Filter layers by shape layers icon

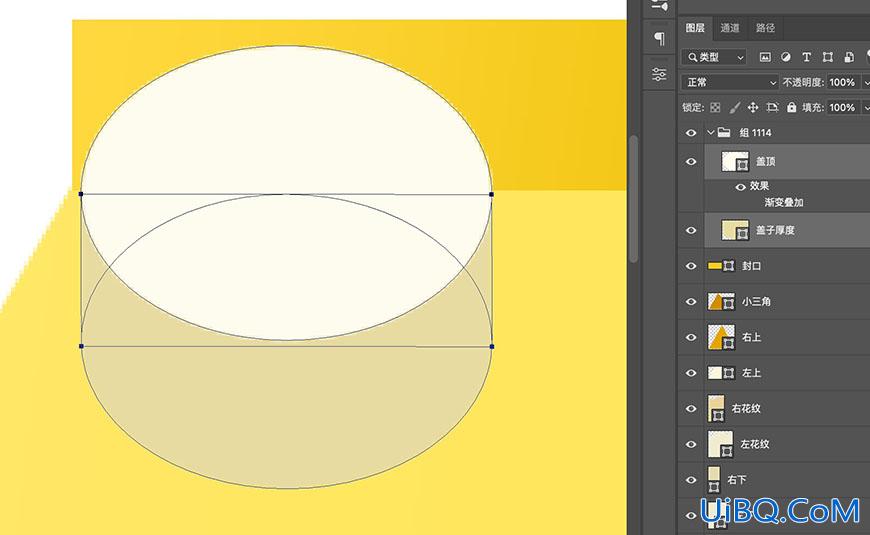(x=827, y=57)
